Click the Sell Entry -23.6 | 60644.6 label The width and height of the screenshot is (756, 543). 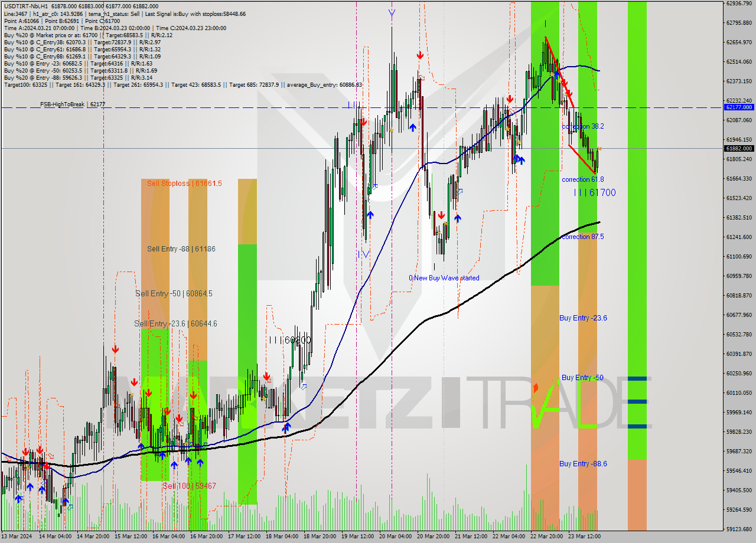tap(175, 323)
